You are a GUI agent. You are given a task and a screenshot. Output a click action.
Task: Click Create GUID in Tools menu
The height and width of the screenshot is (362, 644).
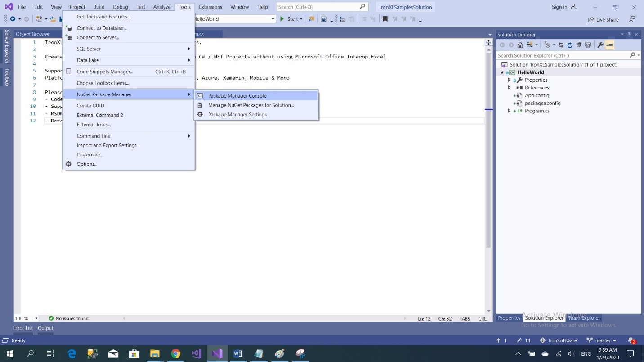tap(129, 106)
